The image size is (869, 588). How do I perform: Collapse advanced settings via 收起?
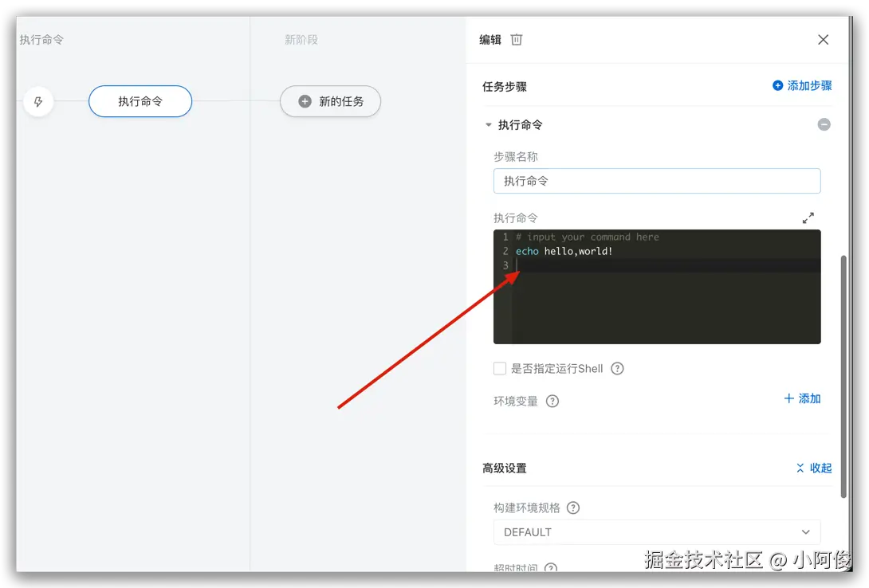point(814,468)
